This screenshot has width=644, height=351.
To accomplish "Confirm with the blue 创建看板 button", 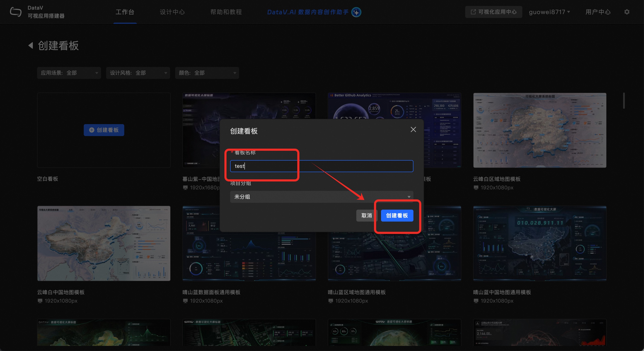I will [397, 215].
